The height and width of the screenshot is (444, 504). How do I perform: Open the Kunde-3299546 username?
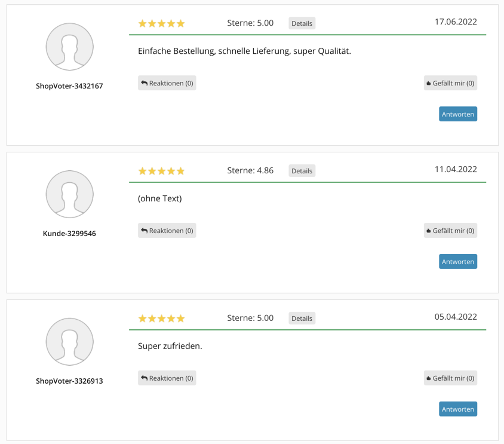click(69, 234)
